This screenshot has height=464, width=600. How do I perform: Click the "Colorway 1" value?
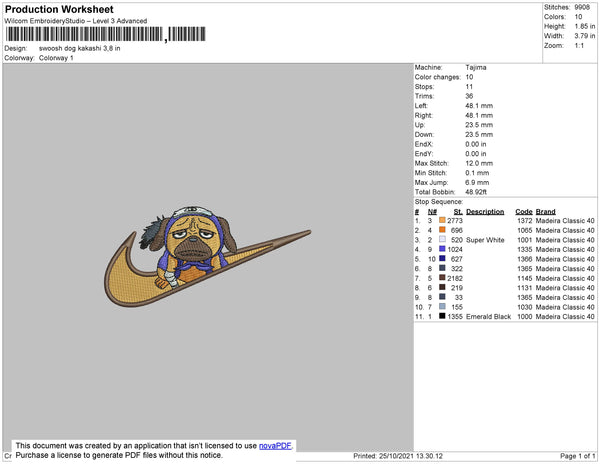tap(56, 58)
